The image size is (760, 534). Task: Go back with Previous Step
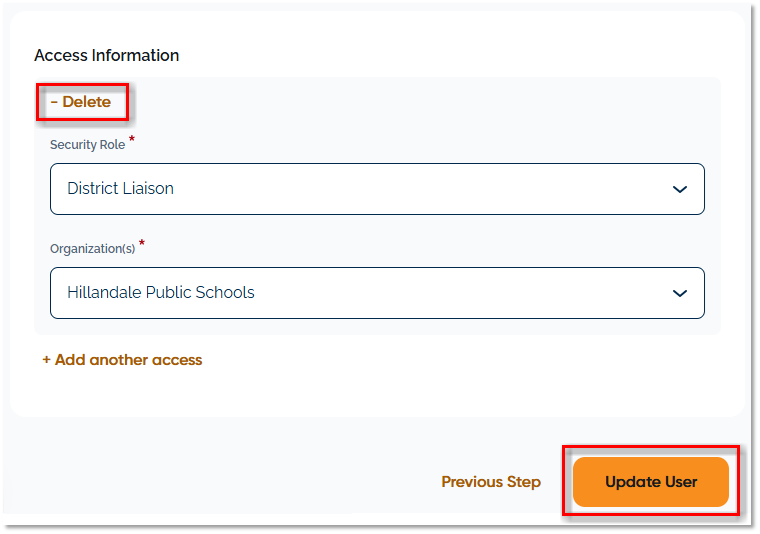491,482
